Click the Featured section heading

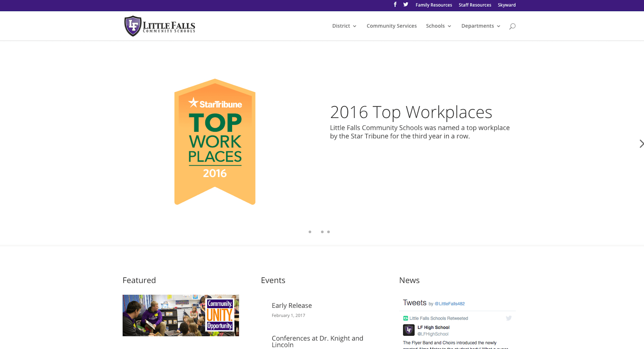pyautogui.click(x=139, y=280)
